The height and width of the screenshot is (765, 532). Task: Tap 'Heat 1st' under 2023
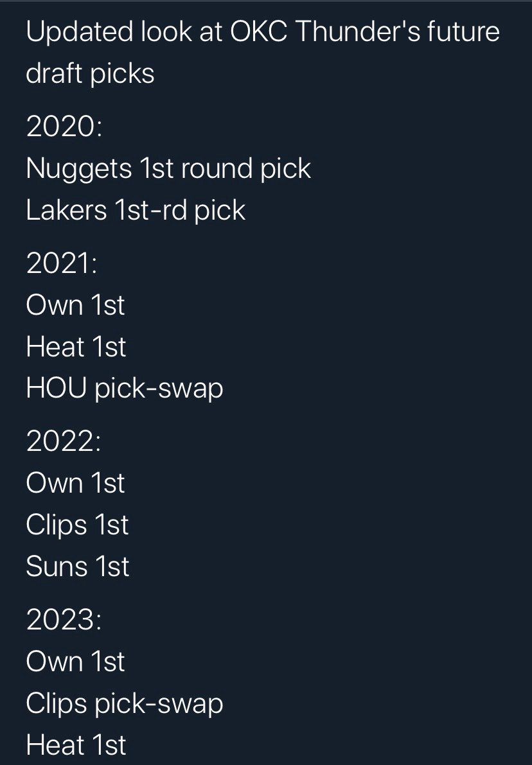coord(76,745)
